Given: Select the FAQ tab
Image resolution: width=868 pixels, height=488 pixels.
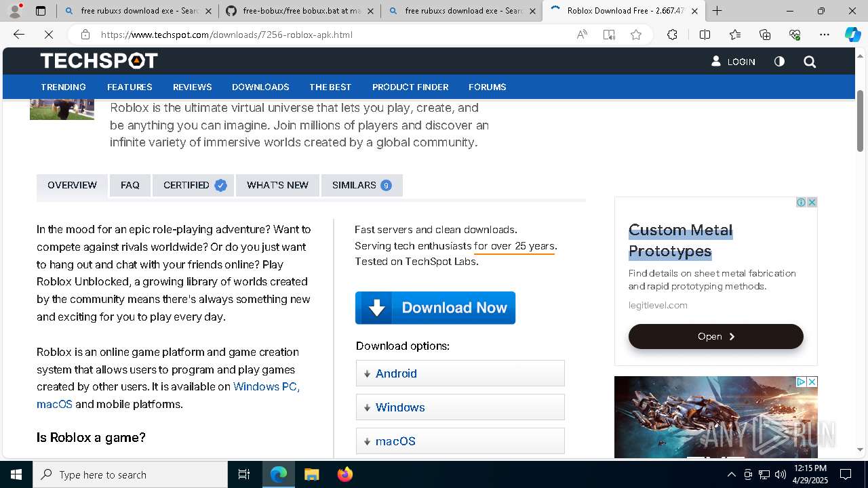Looking at the screenshot, I should [x=130, y=185].
